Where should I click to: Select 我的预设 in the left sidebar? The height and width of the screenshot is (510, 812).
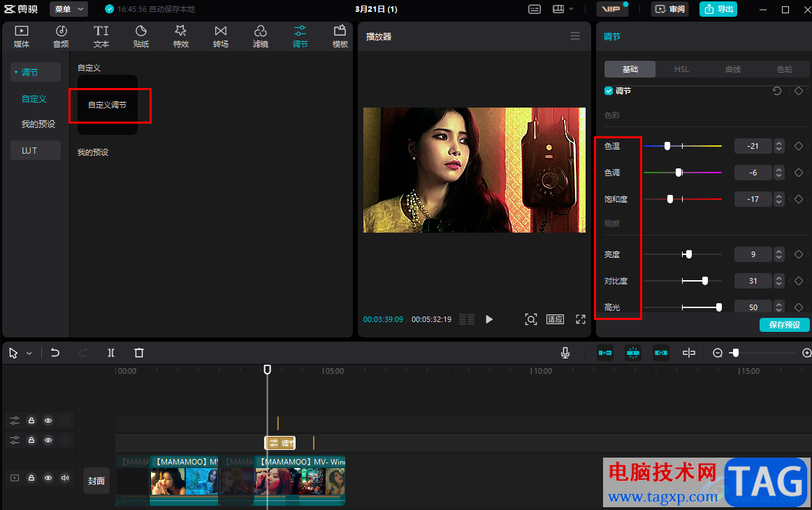click(38, 124)
